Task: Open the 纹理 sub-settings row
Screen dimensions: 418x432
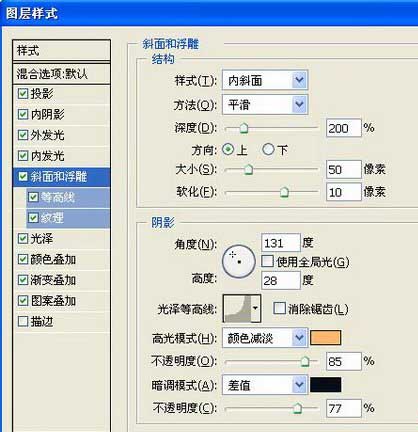Action: point(68,218)
